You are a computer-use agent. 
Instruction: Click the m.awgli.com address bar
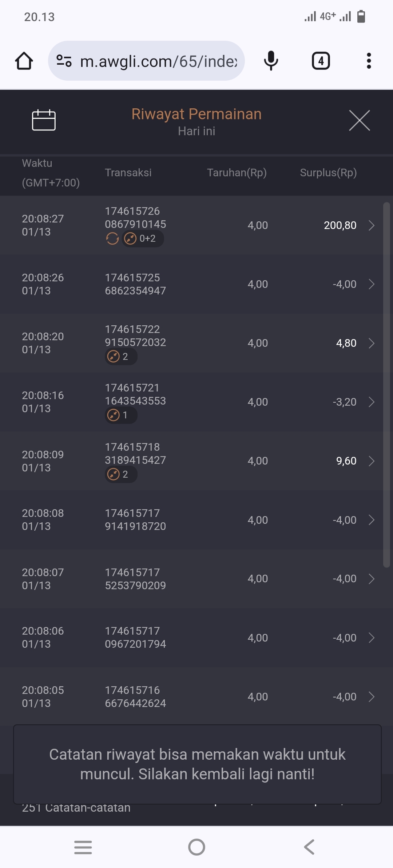(x=158, y=61)
